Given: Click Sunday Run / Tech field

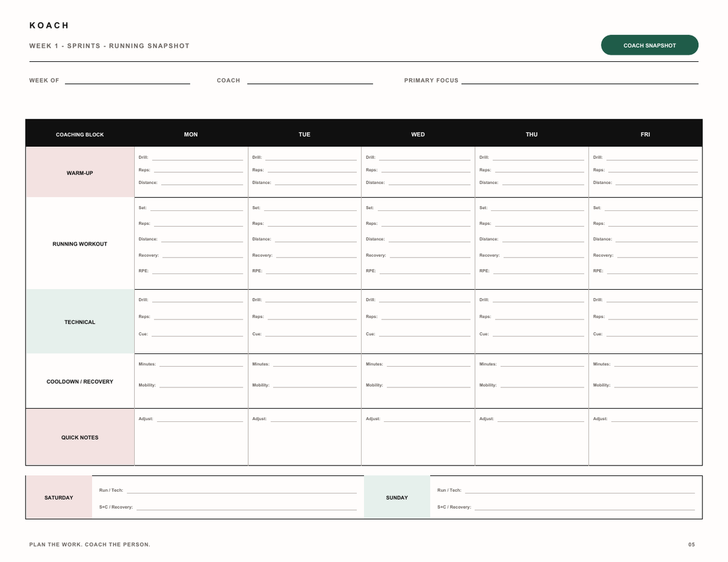Looking at the screenshot, I should pyautogui.click(x=579, y=490).
